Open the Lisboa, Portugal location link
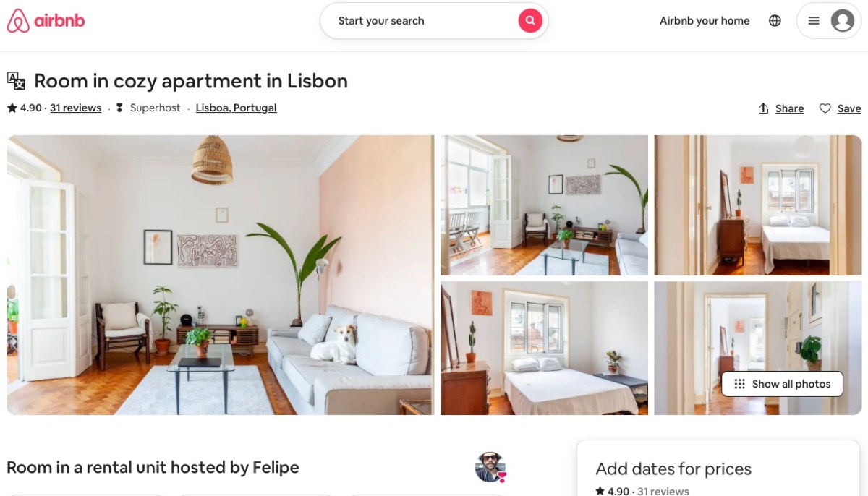Viewport: 868px width, 496px height. [x=236, y=108]
